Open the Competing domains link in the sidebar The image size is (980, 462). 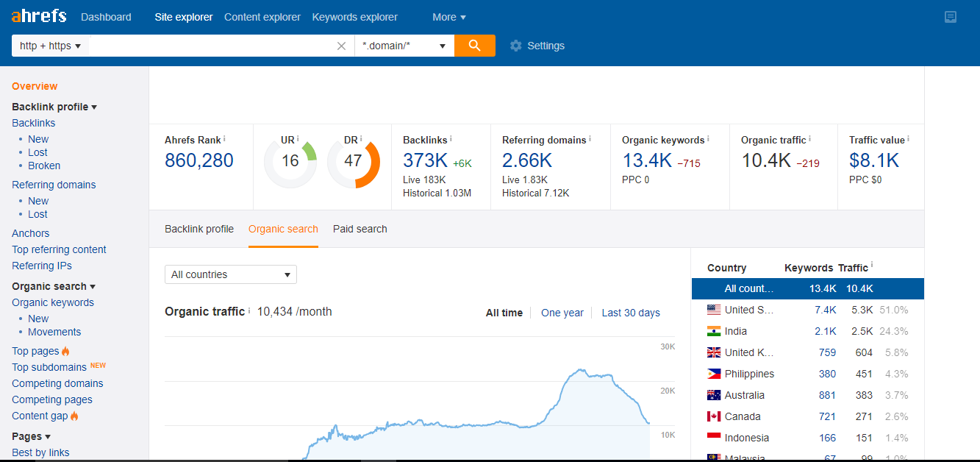click(x=57, y=383)
